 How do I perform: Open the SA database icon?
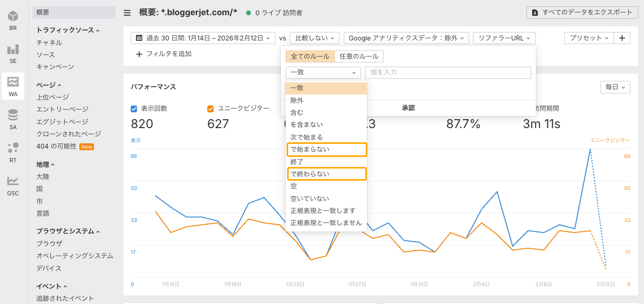click(13, 119)
